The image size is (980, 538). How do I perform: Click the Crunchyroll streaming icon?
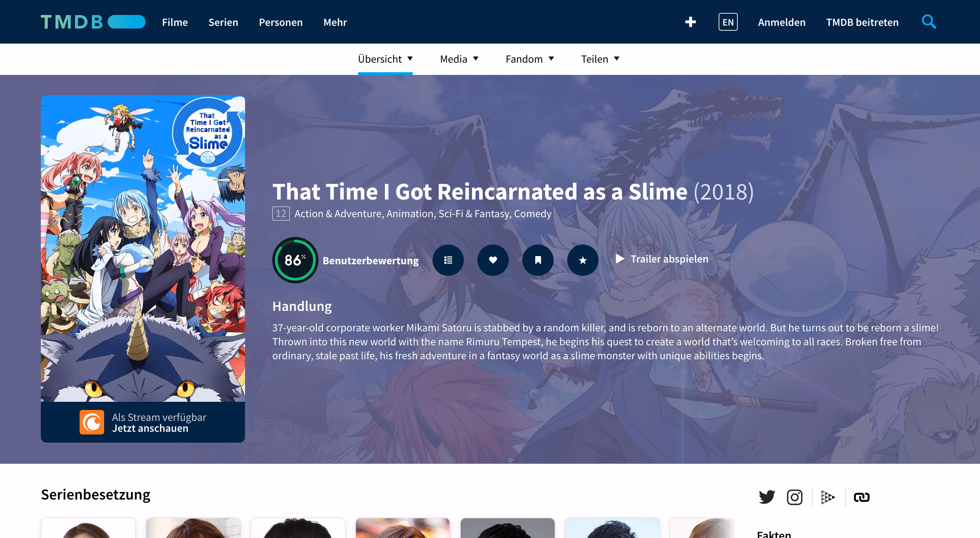tap(92, 422)
